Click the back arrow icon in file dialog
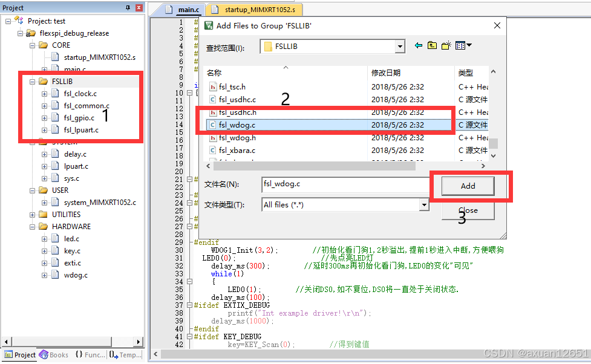 point(419,45)
